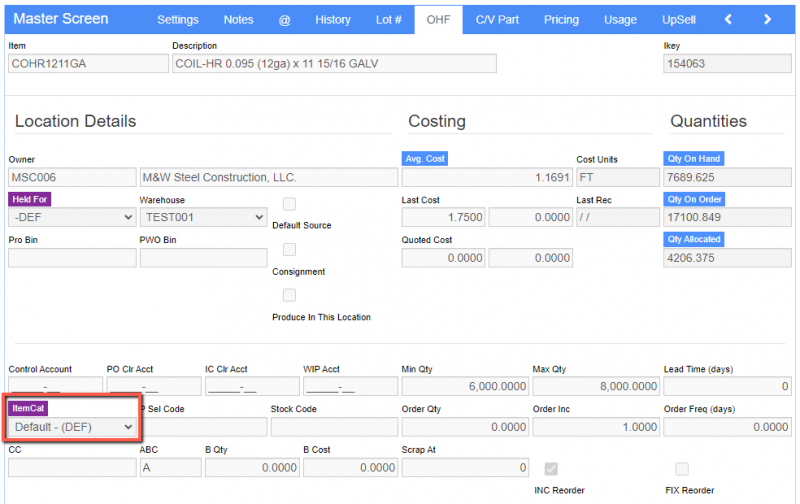Screen dimensions: 800x504
Task: Switch to the Settings tab
Action: point(178,19)
